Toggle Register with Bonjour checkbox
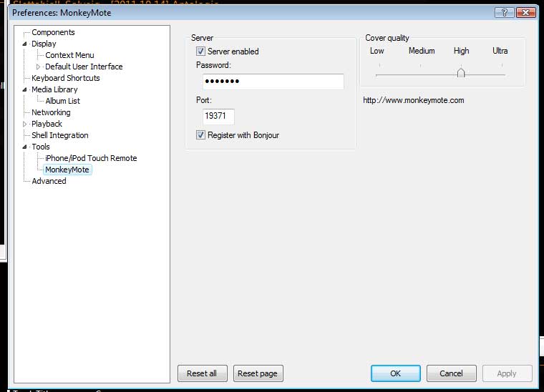544x392 pixels. (x=200, y=134)
